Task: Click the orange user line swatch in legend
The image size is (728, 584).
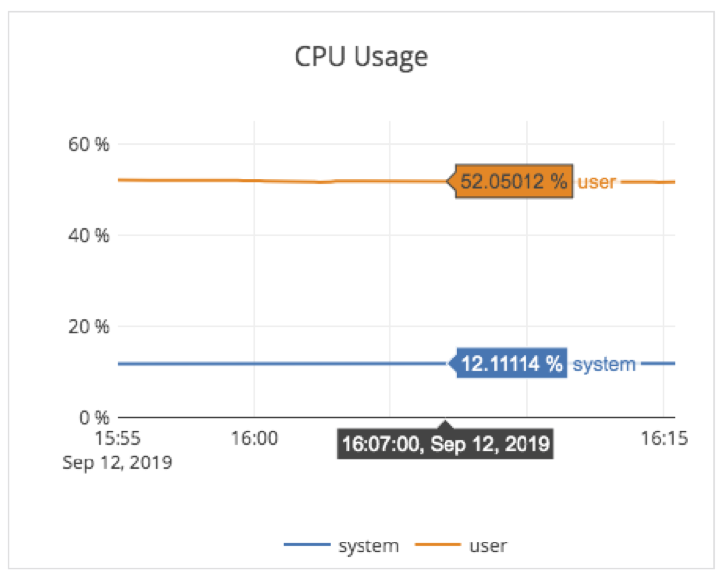Action: pyautogui.click(x=434, y=545)
